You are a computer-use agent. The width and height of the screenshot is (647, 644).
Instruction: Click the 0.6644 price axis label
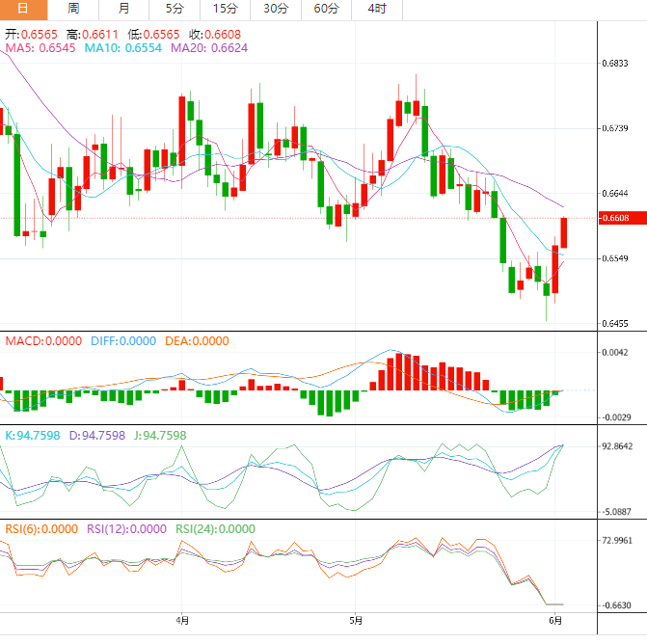pos(615,194)
